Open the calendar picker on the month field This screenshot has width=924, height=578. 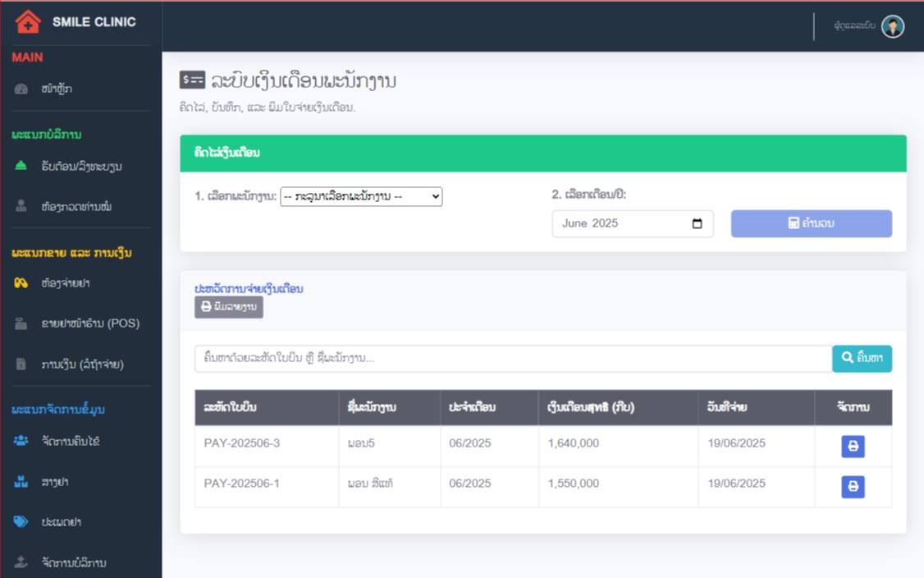(x=698, y=224)
